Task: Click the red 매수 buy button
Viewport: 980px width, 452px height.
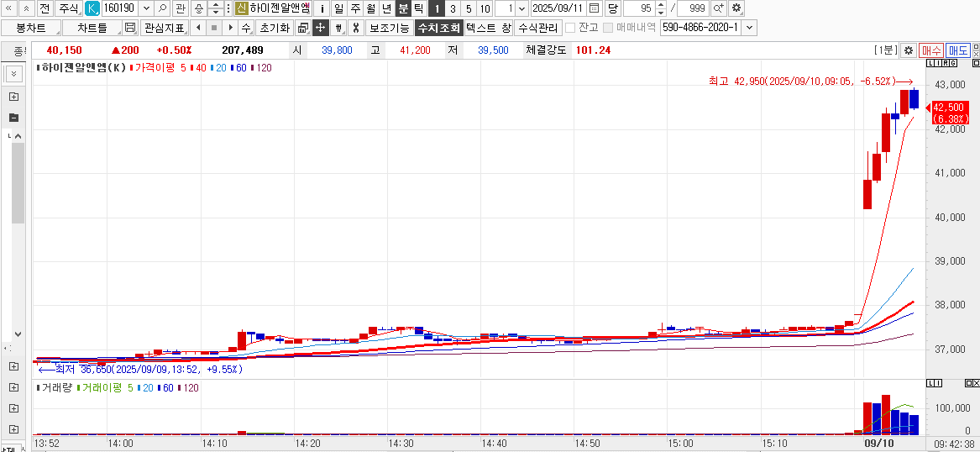Action: (931, 50)
